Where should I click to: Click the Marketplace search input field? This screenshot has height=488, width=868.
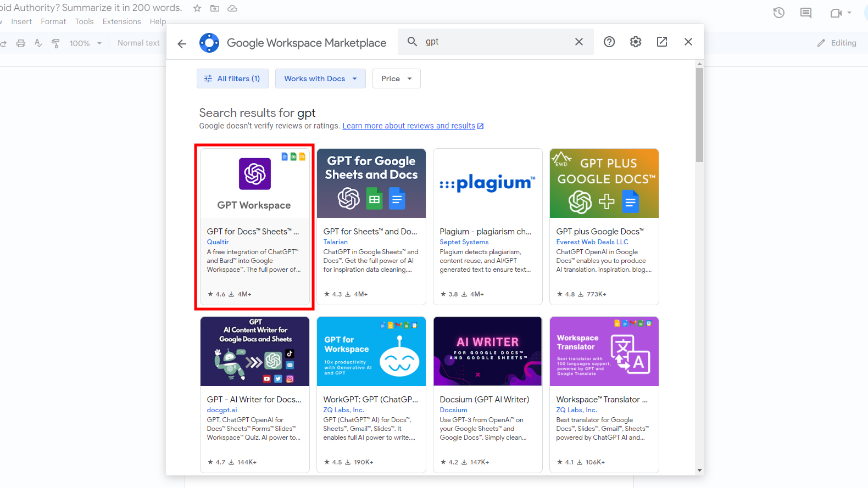tap(494, 42)
